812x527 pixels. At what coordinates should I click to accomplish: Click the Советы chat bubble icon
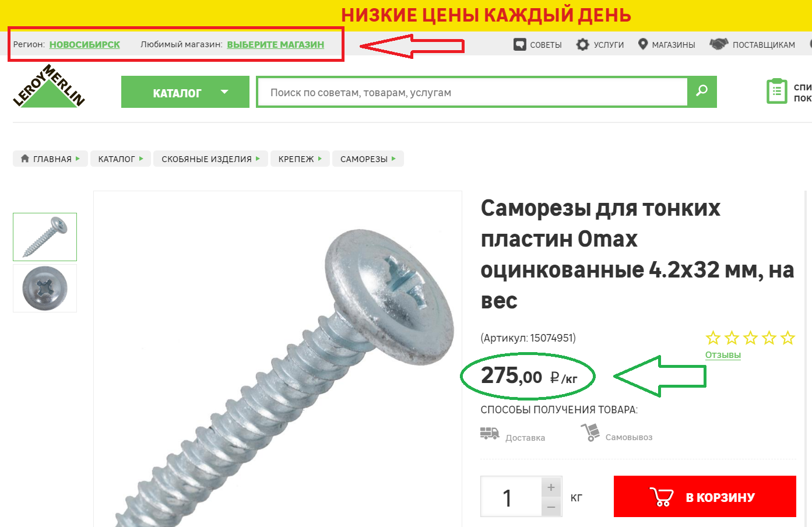point(519,44)
